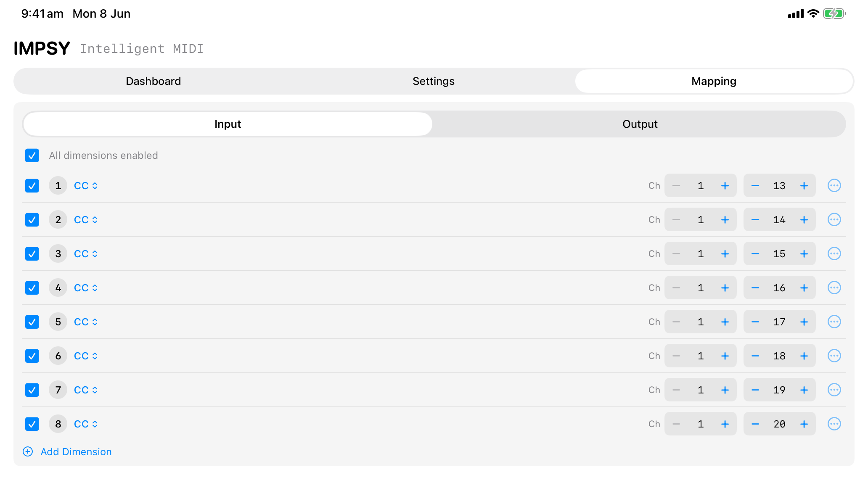Open CC type dropdown for dimension 1
Screen dimensions: 868x496
[x=86, y=185]
